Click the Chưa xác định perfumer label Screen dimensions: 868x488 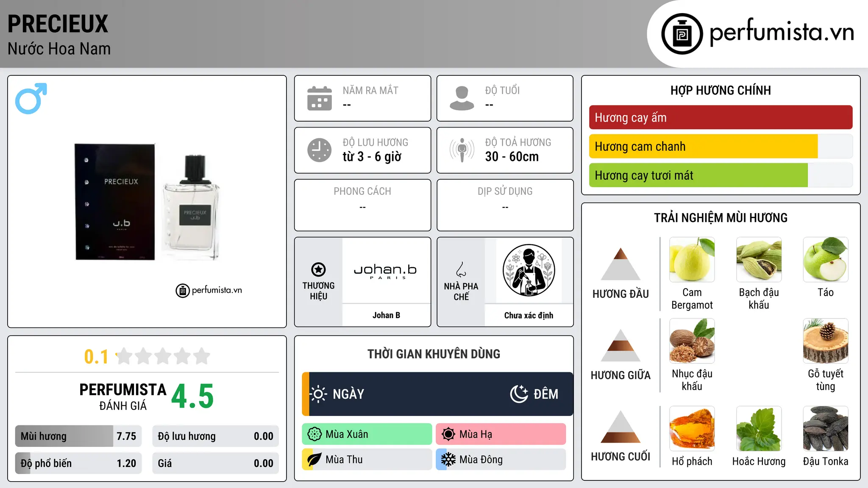point(529,315)
